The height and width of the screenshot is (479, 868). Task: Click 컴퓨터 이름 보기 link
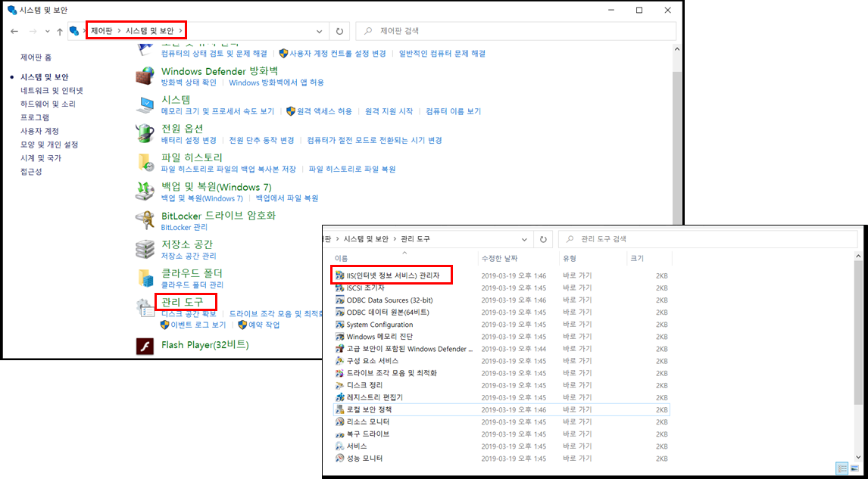pos(454,111)
